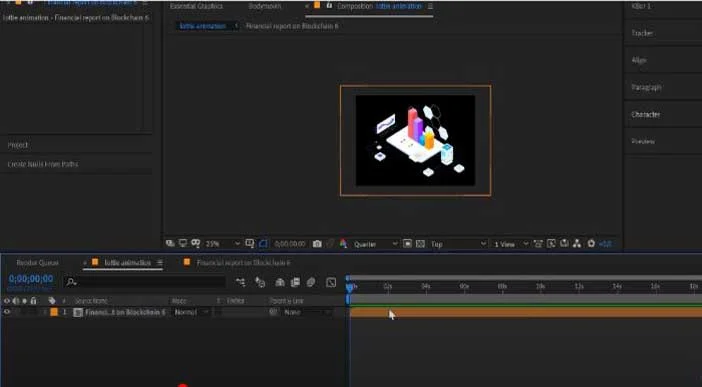702x387 pixels.
Task: Toggle the transparency grid icon
Action: 420,244
